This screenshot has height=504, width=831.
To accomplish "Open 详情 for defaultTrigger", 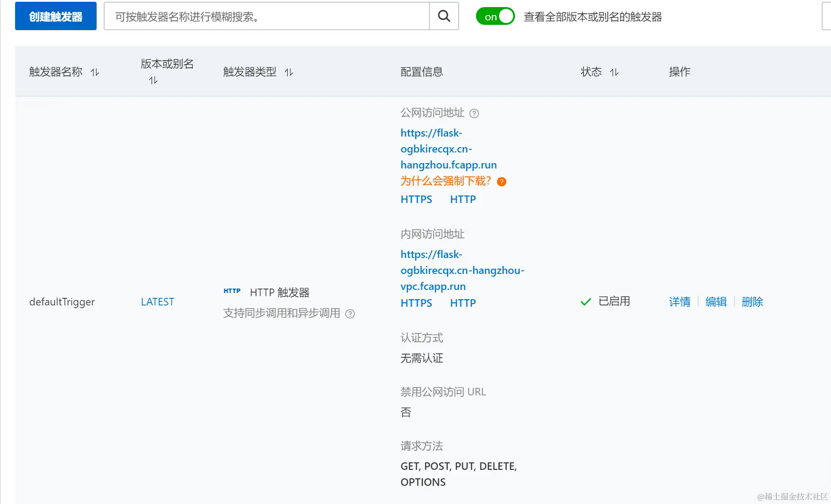I will click(679, 302).
